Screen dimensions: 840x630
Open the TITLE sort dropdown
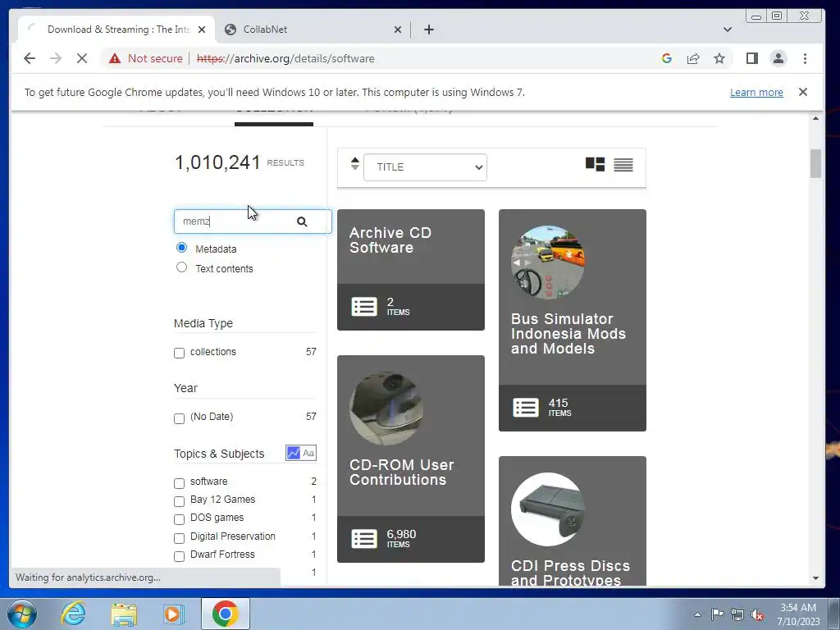coord(426,167)
